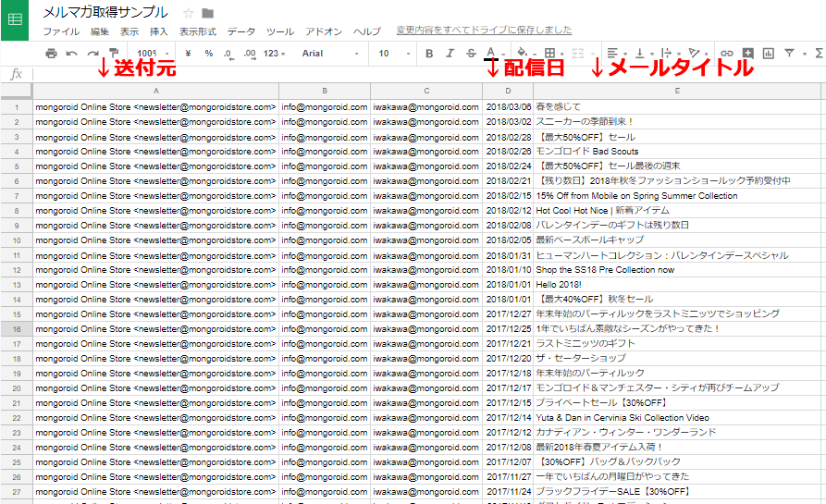This screenshot has height=504, width=826.
Task: Open the 表示形式 menu
Action: click(198, 31)
